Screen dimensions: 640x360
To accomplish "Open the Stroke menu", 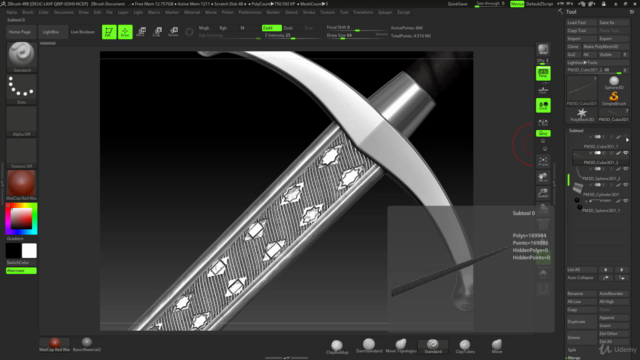I will tap(309, 12).
